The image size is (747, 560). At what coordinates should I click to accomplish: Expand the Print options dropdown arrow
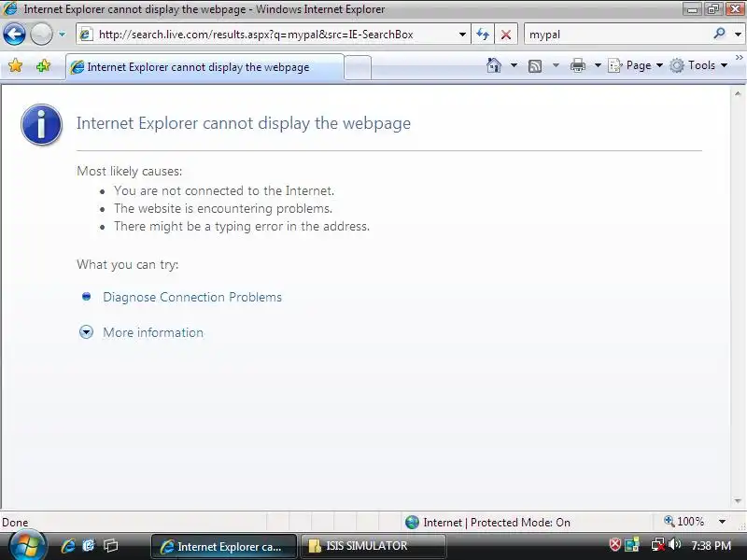click(598, 65)
